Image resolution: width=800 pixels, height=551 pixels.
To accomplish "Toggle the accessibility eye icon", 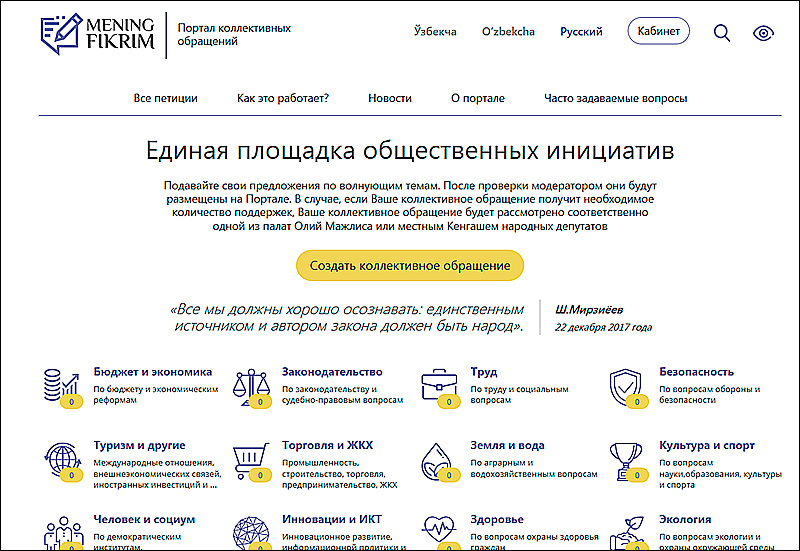I will pyautogui.click(x=764, y=32).
